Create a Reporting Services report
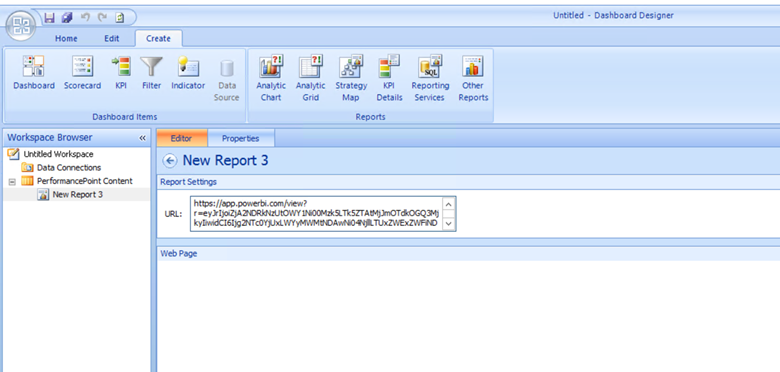The height and width of the screenshot is (372, 780). click(x=430, y=79)
